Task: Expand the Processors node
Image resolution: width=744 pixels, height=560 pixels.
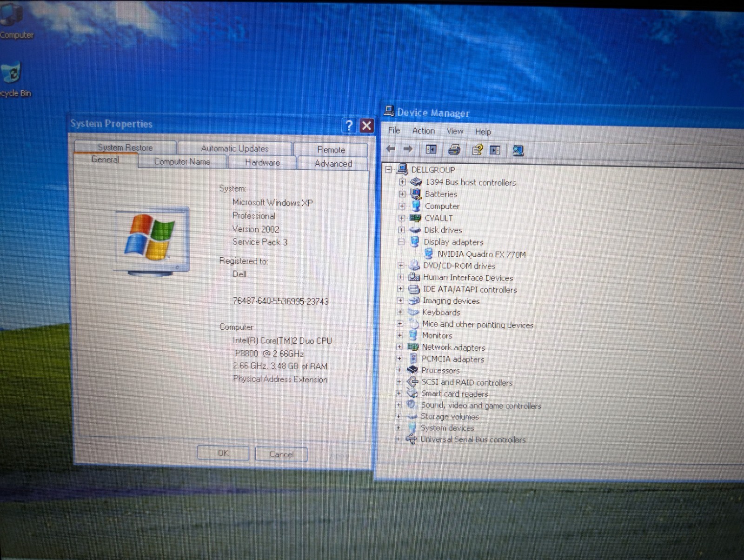Action: (x=399, y=370)
